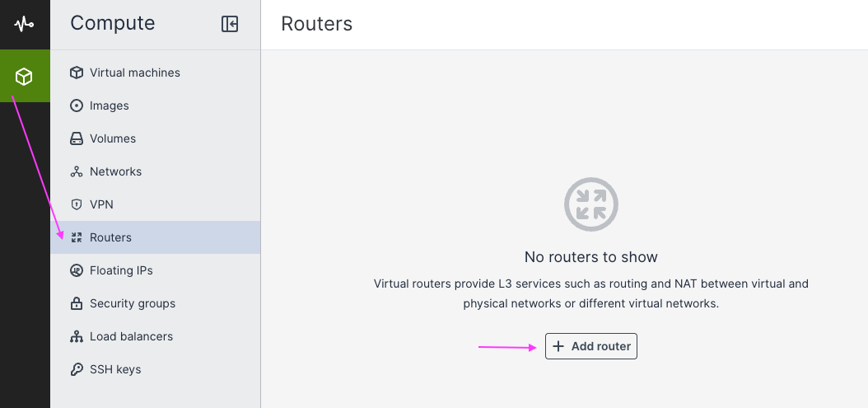Click the Virtual machines cube icon
The width and height of the screenshot is (868, 408).
tap(77, 73)
